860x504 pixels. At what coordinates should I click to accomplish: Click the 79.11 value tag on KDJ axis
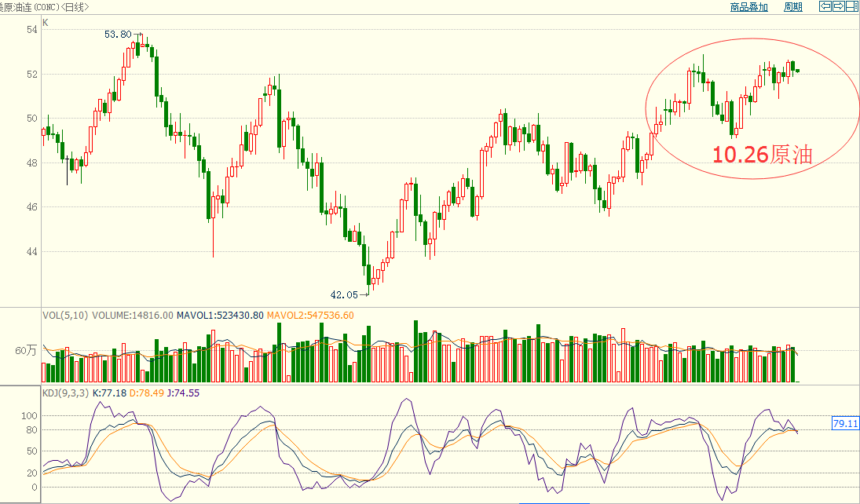coord(845,423)
